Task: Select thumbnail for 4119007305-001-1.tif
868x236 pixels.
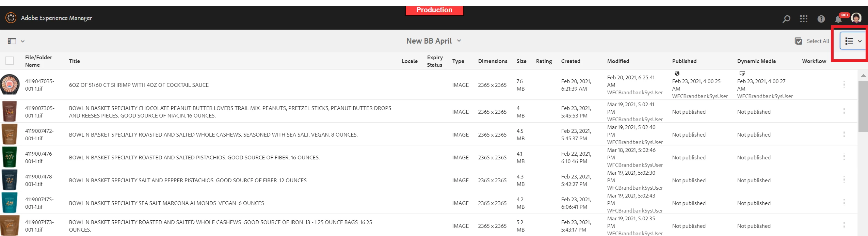Action: tap(10, 111)
